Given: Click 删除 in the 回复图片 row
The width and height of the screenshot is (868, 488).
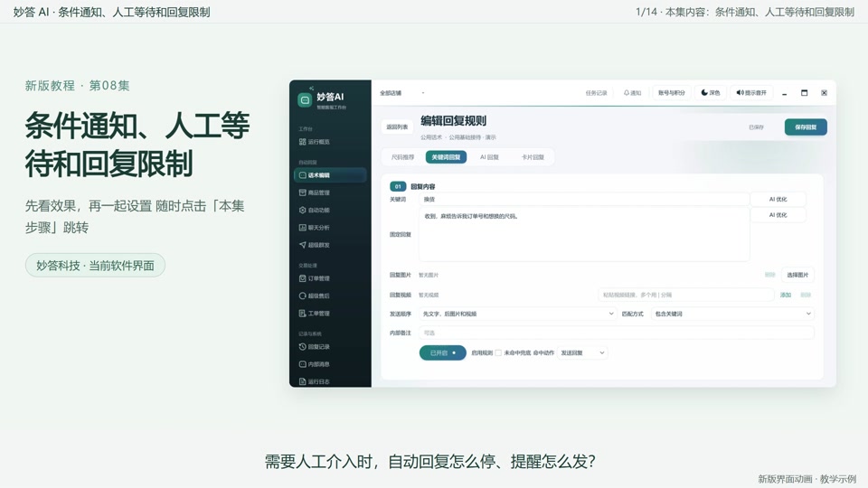Looking at the screenshot, I should pos(770,275).
